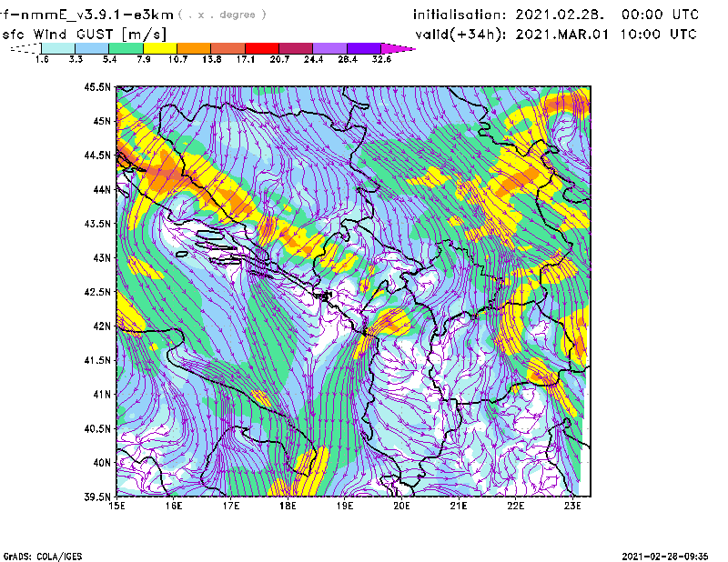Click the 44N latitude label
The height and width of the screenshot is (562, 728).
pos(102,189)
